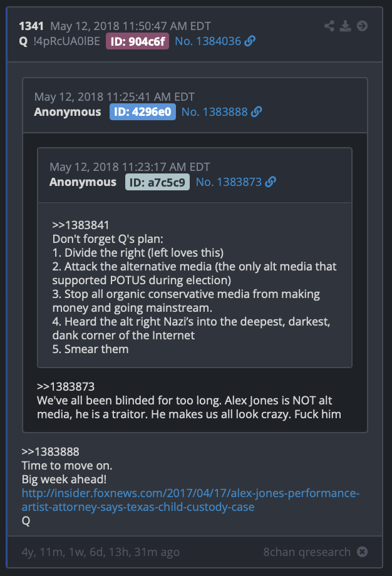This screenshot has width=392, height=576.
Task: Click chain link icon beside No. 1383888
Action: (257, 111)
